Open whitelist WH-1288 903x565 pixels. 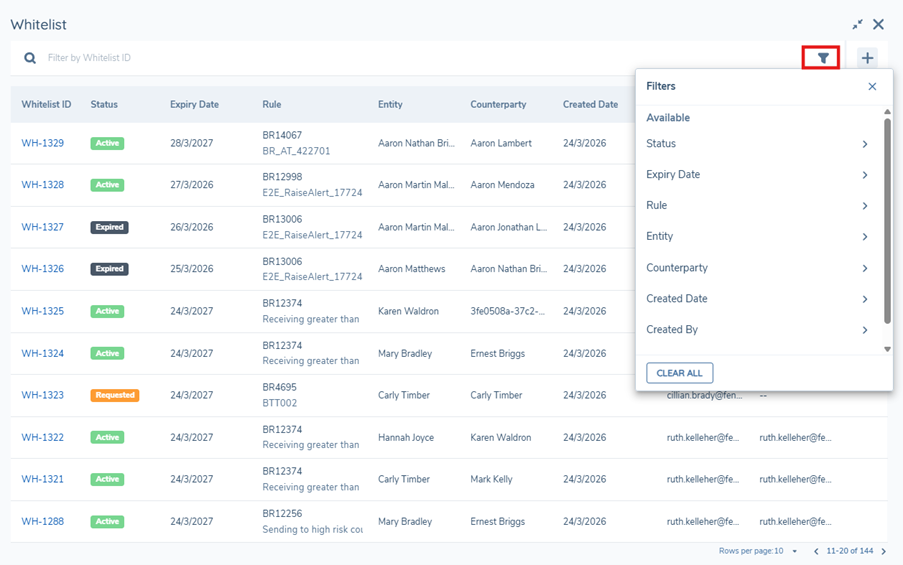43,521
